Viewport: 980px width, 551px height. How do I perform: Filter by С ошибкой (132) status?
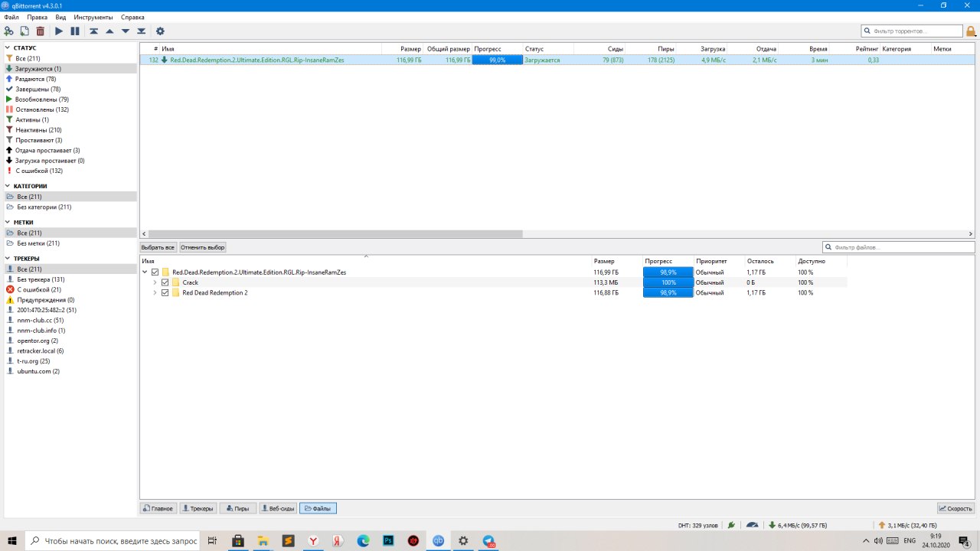tap(70, 171)
